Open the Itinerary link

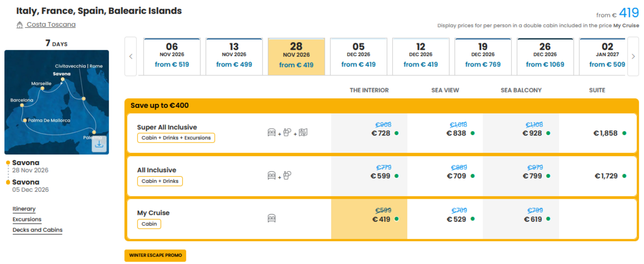pos(24,209)
